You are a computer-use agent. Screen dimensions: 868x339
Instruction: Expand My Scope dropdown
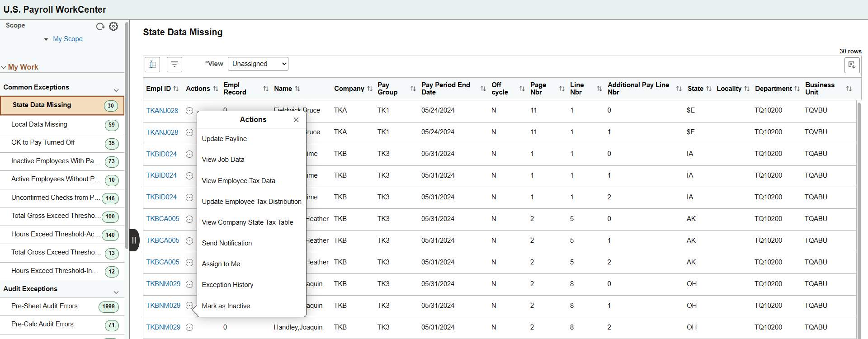pos(46,39)
